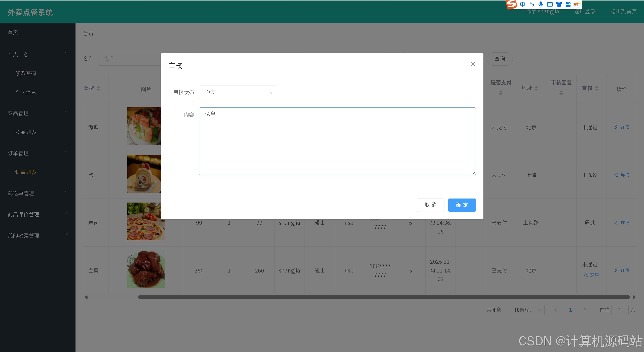Click the 查询 search button
644x352 pixels.
click(500, 59)
